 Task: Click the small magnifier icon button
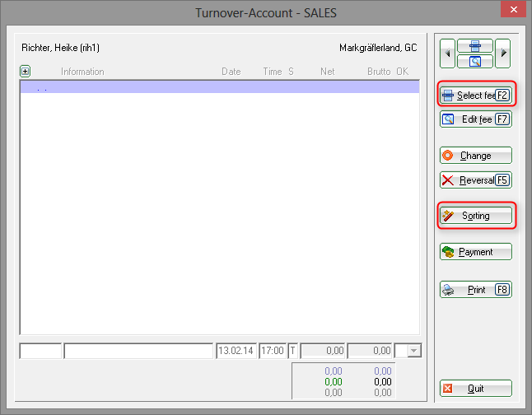tap(474, 61)
